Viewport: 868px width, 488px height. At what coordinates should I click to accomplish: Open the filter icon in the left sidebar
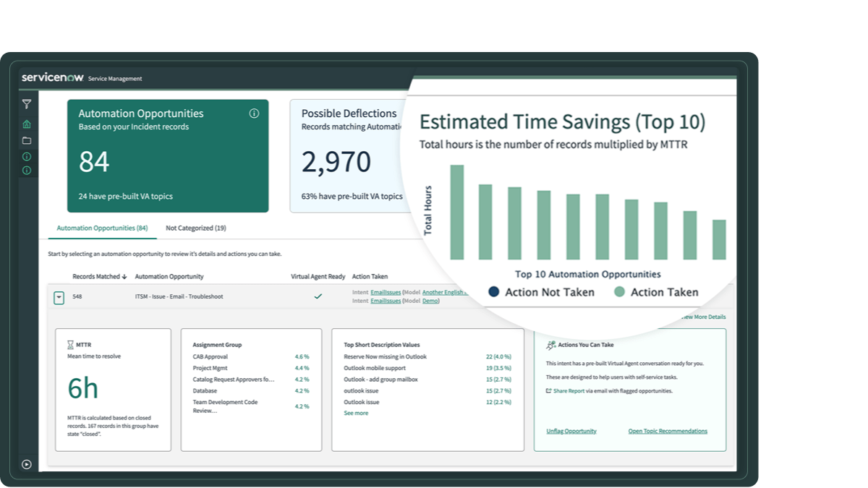27,103
